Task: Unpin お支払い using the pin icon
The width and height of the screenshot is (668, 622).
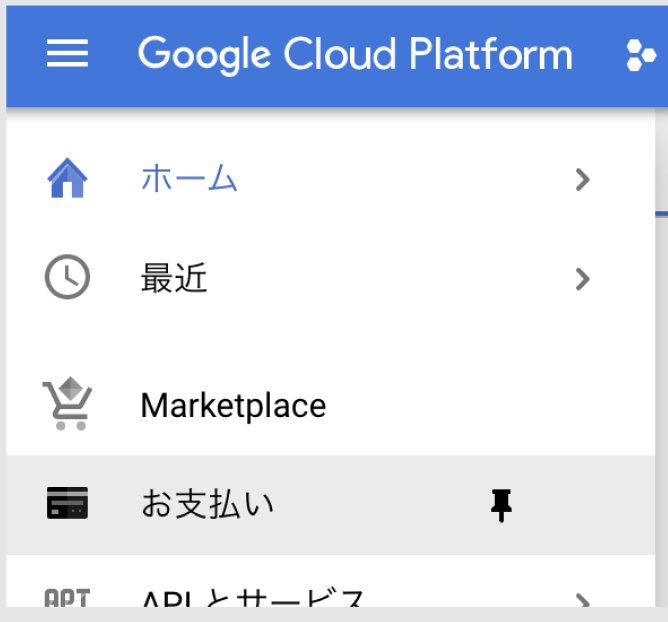Action: pos(501,506)
